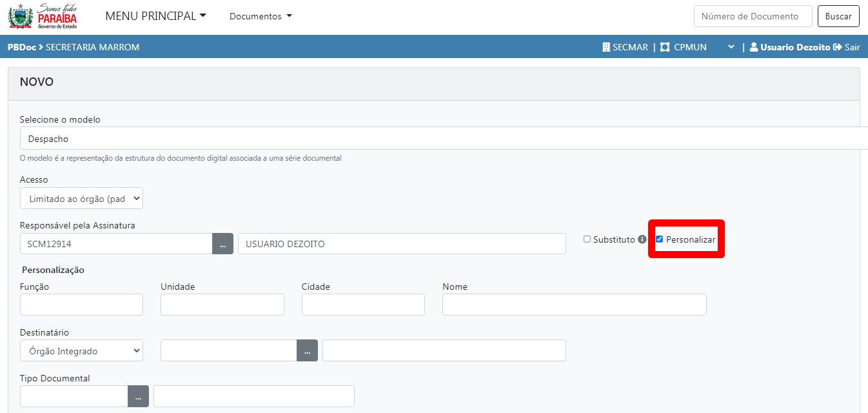
Task: Open the Destinatário lookup ellipsis button
Action: [x=307, y=351]
